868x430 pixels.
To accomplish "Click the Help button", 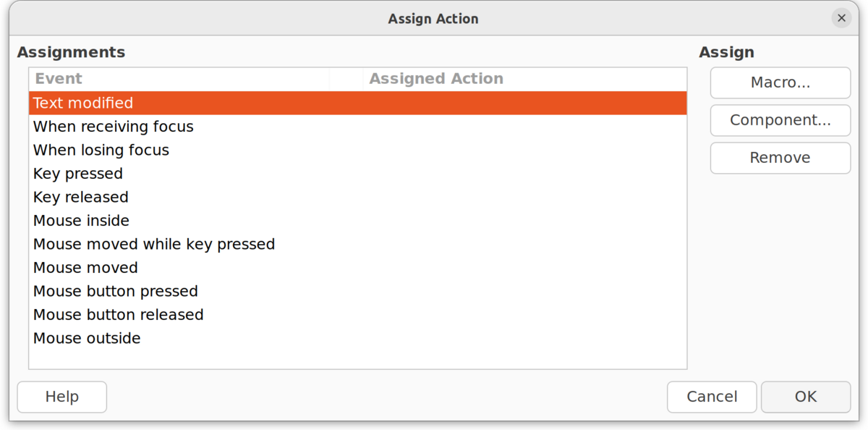I will coord(61,397).
